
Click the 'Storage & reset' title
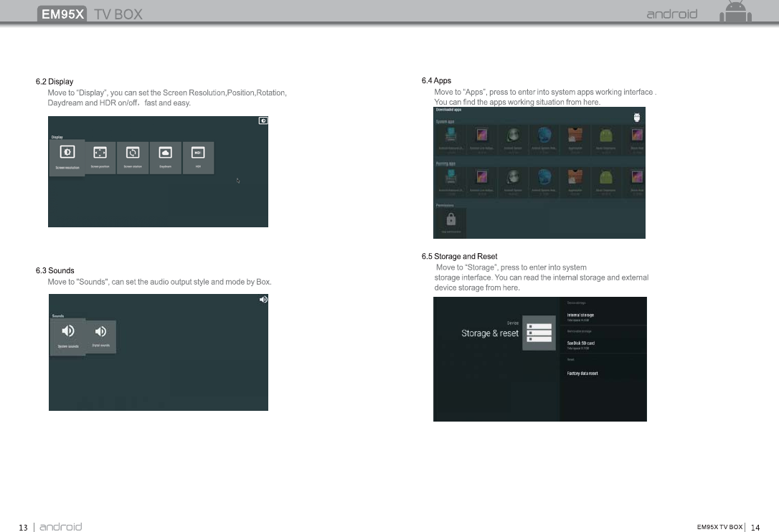pos(490,333)
